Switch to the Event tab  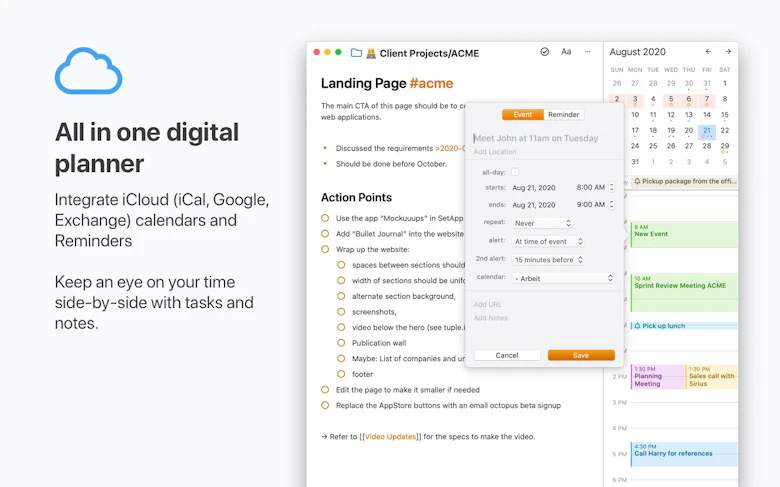point(523,114)
